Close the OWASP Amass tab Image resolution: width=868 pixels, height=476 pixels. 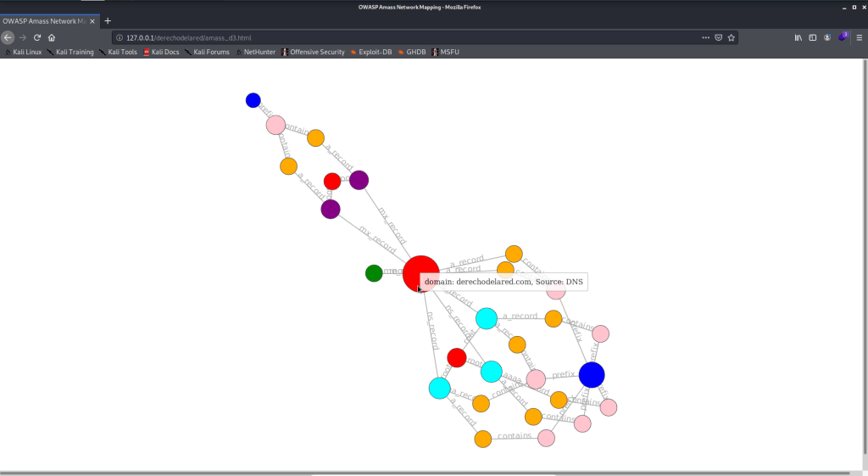click(92, 21)
